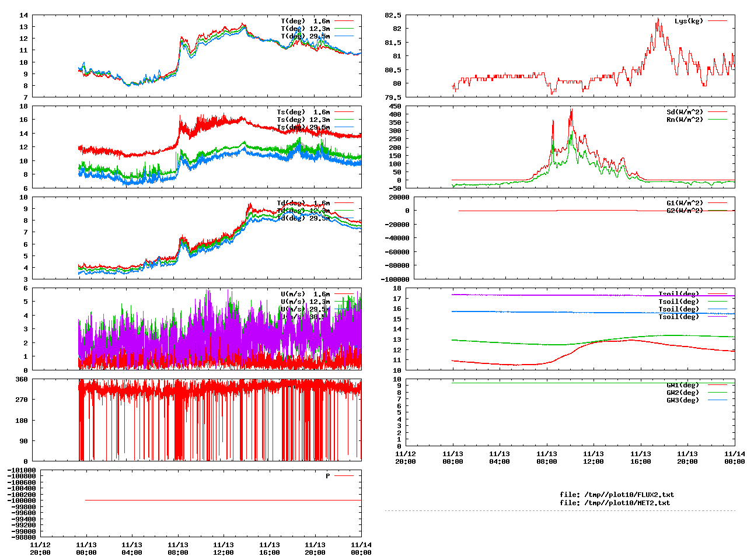747x560 pixels.
Task: Click the U(m/s) 1.6m legend entry
Action: click(x=305, y=294)
